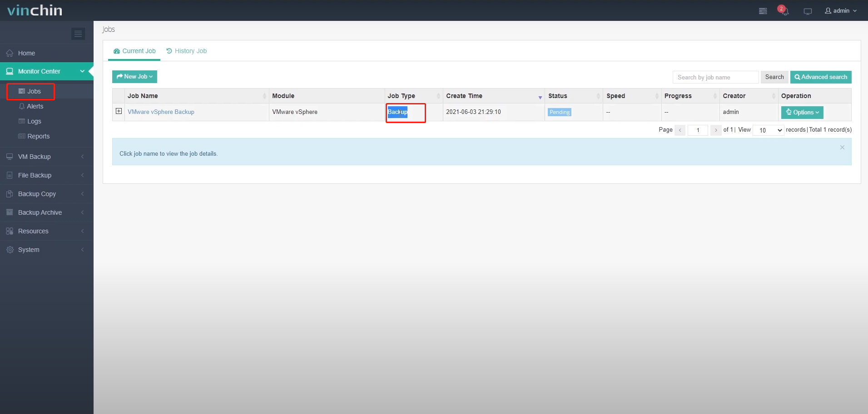Click the Search button
Image resolution: width=868 pixels, height=414 pixels.
pos(774,77)
